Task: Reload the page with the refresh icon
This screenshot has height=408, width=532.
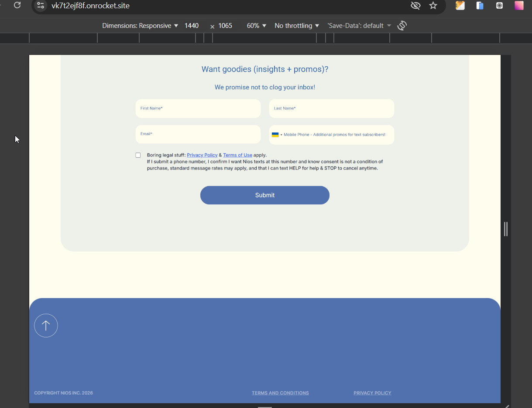Action: [17, 5]
